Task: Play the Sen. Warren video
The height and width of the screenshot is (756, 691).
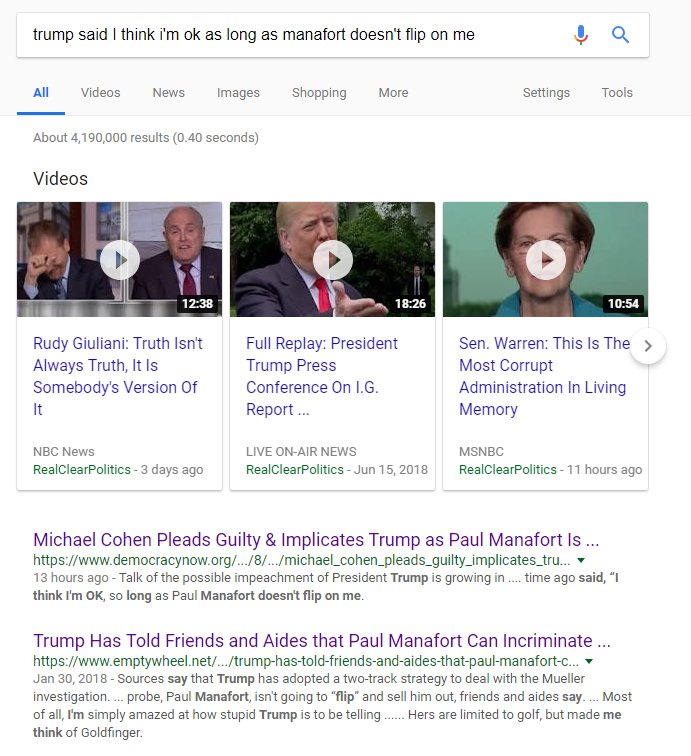Action: coord(546,260)
